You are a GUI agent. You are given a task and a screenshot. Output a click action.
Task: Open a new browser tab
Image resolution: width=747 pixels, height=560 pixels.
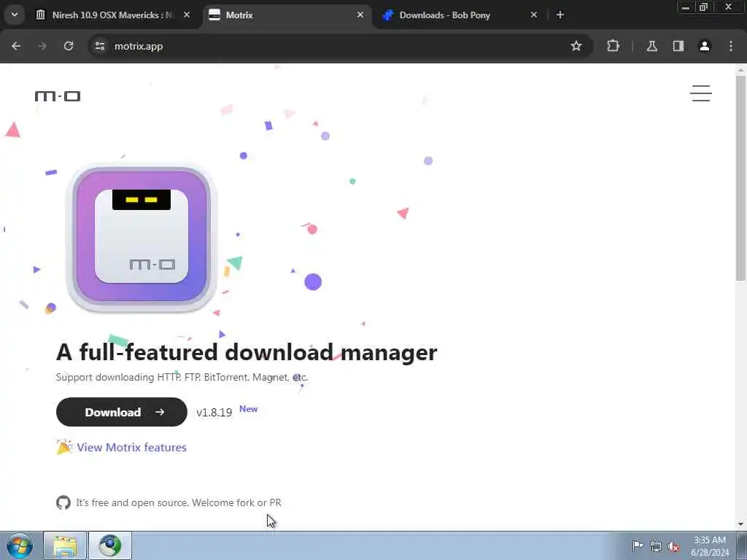point(560,15)
